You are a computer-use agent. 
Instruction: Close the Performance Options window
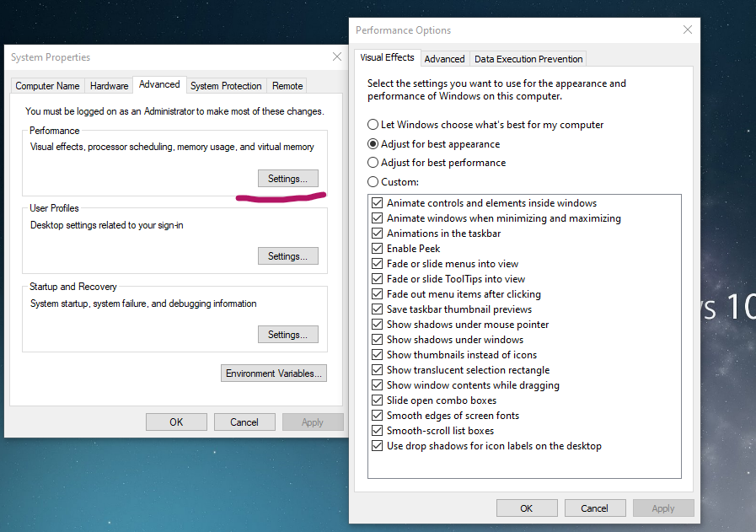point(688,30)
